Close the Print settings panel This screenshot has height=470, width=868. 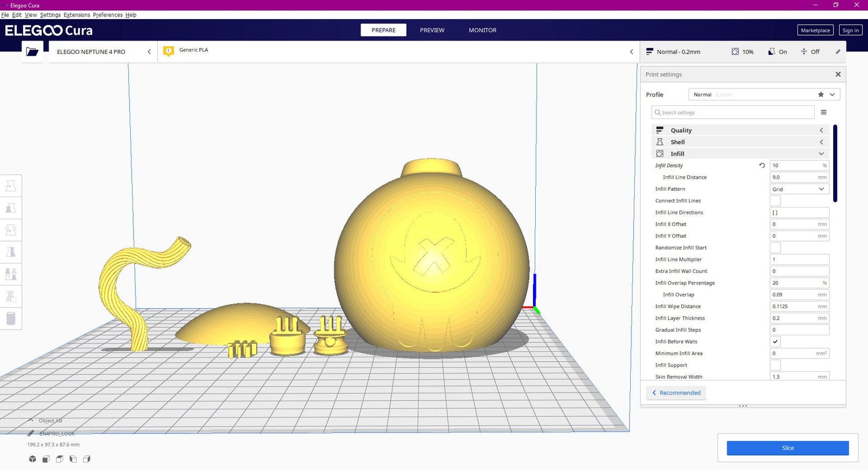pos(838,74)
